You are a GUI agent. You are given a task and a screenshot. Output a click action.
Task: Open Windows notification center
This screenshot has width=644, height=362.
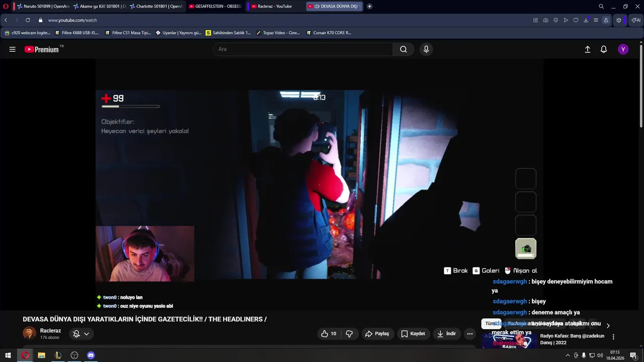[x=633, y=355]
